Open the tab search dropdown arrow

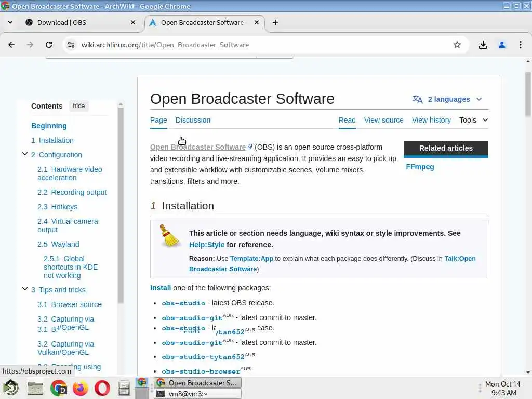click(10, 22)
